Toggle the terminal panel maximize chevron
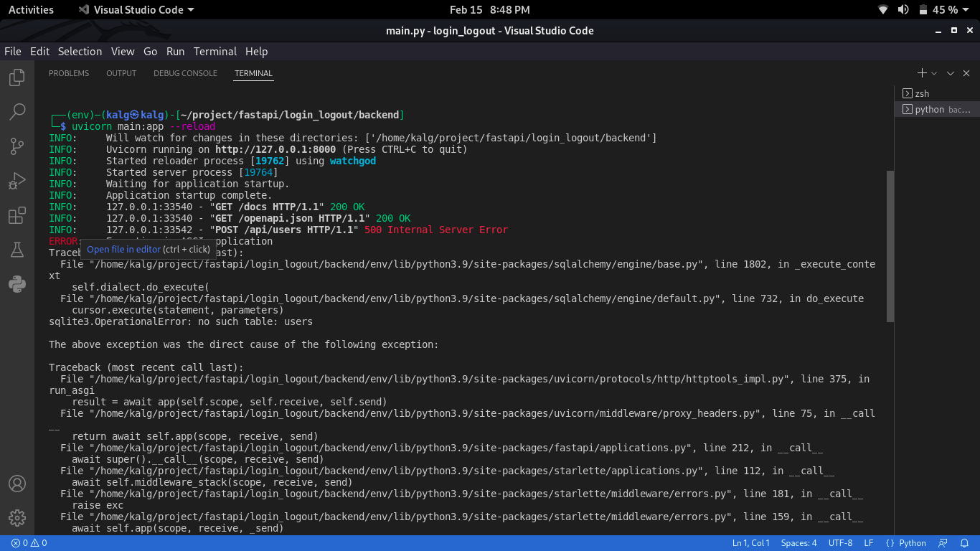 pos(950,72)
